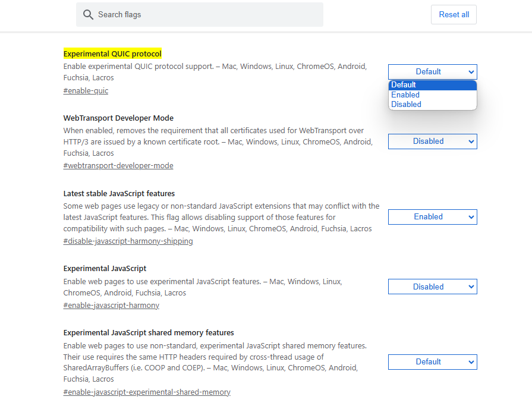The height and width of the screenshot is (409, 532).
Task: Open the WebTransport Developer Mode dropdown
Action: pos(432,141)
